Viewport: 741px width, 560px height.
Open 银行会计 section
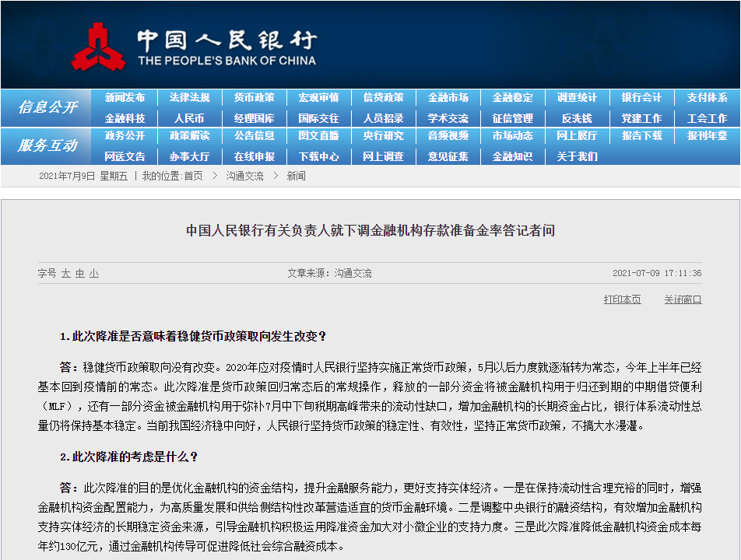[641, 98]
